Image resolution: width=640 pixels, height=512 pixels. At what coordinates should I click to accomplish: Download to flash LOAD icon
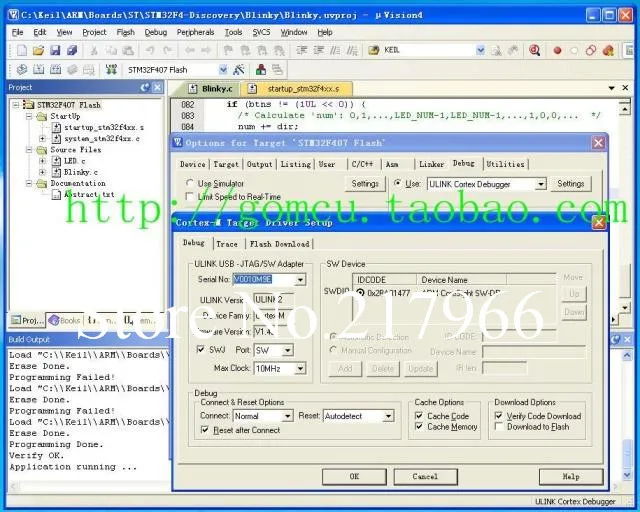(x=111, y=70)
